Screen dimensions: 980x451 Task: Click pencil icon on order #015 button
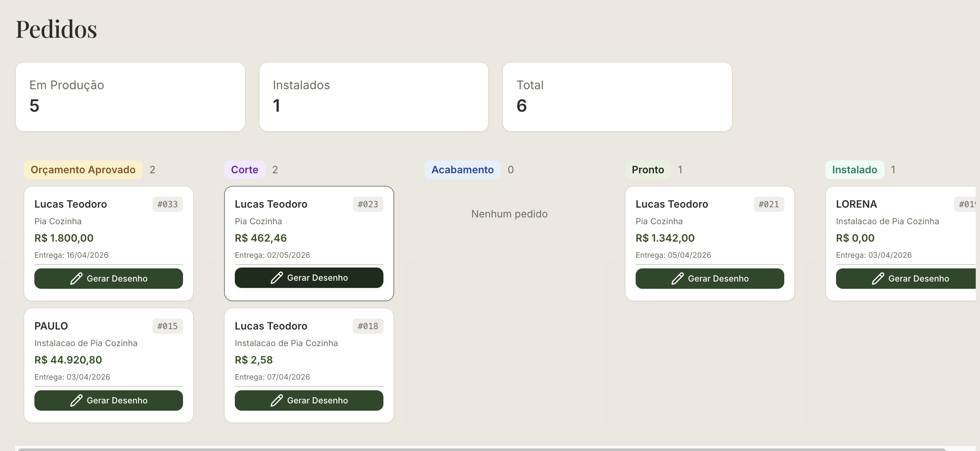tap(76, 400)
